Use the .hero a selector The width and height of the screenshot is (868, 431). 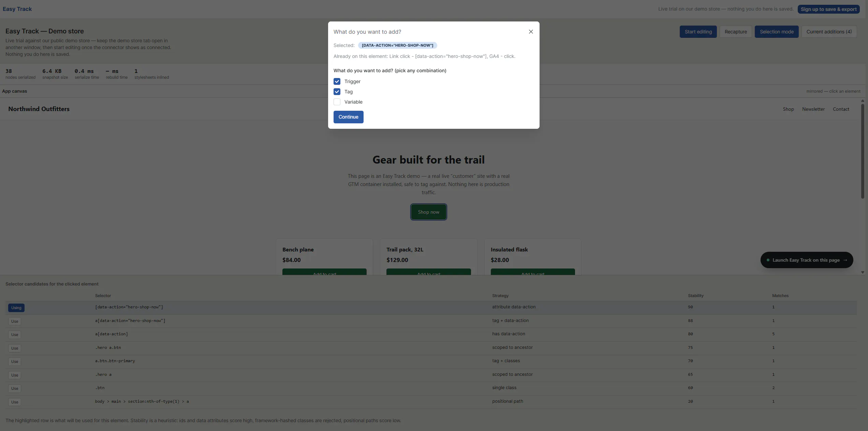pos(15,375)
